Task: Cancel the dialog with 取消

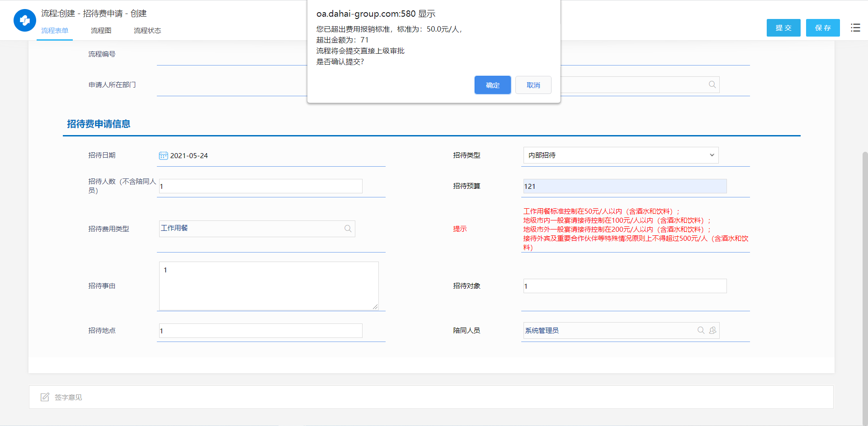Action: [533, 85]
